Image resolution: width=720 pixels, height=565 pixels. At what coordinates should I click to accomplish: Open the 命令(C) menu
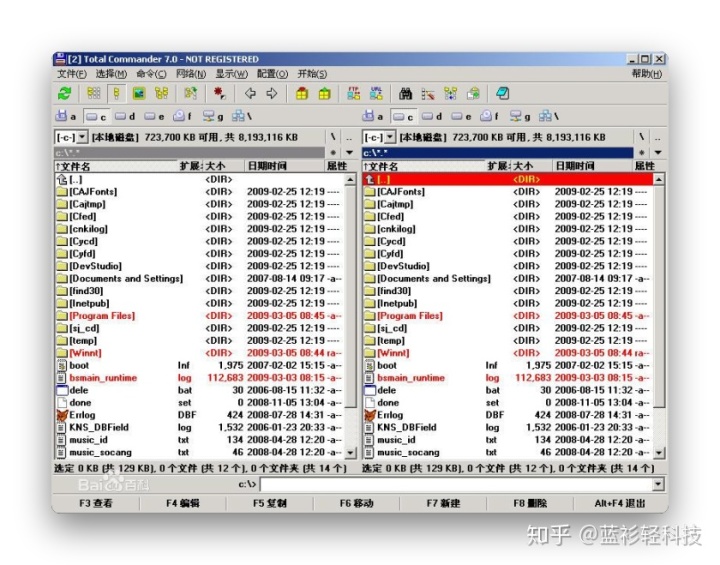151,74
